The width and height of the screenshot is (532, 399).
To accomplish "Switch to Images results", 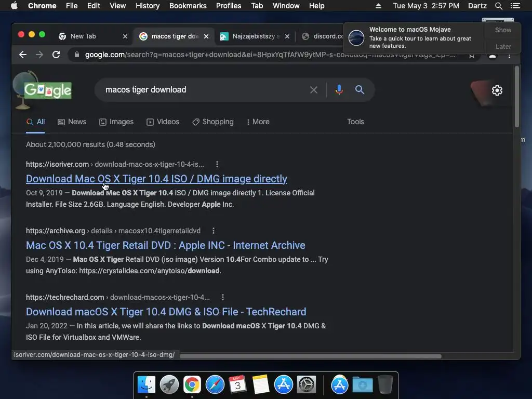I will pyautogui.click(x=116, y=122).
